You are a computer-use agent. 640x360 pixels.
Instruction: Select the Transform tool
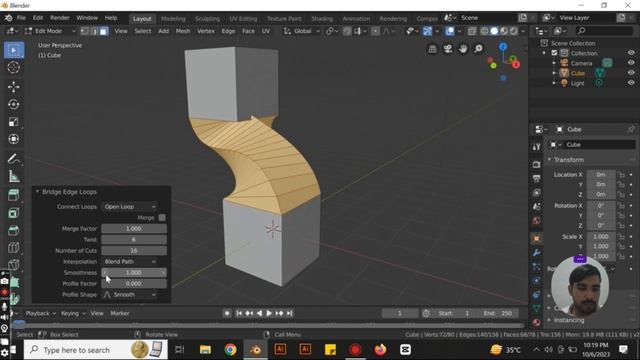click(x=13, y=139)
